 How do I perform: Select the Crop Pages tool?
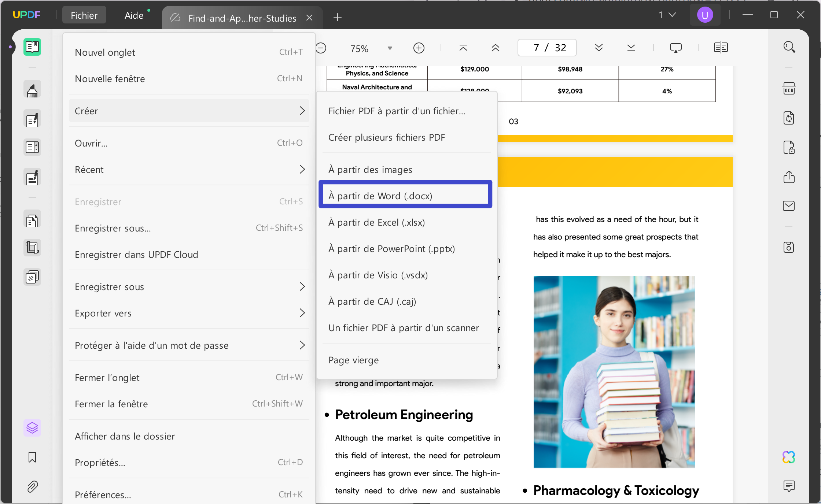[x=32, y=248]
